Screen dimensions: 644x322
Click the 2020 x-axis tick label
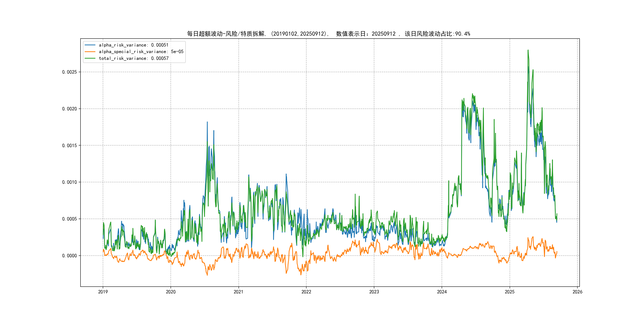pyautogui.click(x=171, y=292)
